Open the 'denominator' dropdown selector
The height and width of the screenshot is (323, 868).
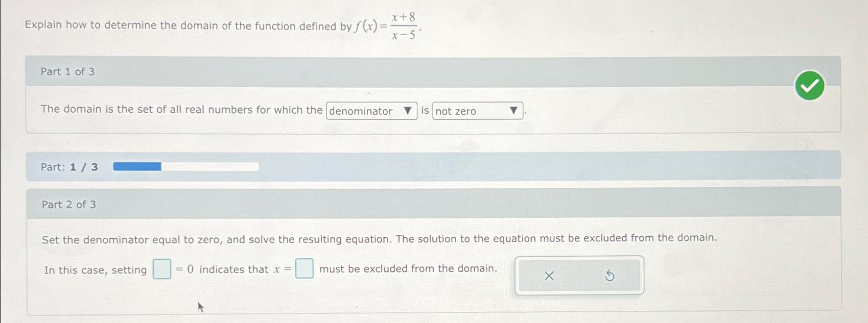coord(371,111)
